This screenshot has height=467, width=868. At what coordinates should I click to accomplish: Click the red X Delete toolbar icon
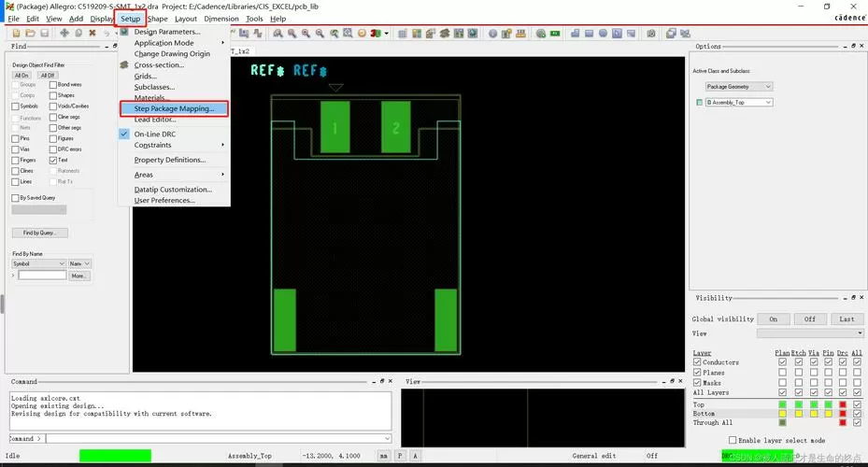(x=92, y=34)
